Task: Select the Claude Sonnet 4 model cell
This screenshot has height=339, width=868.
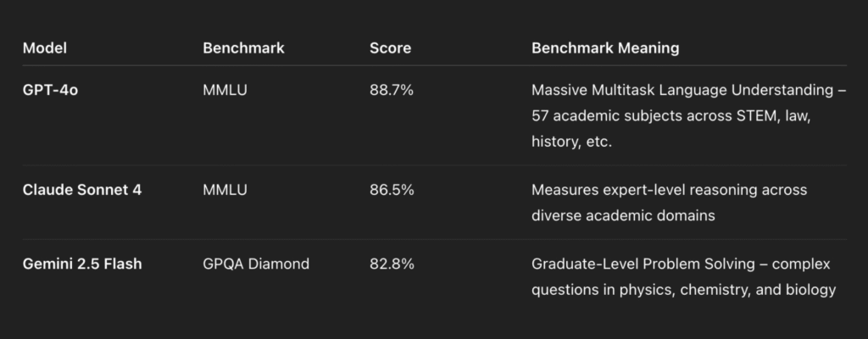Action: 82,190
